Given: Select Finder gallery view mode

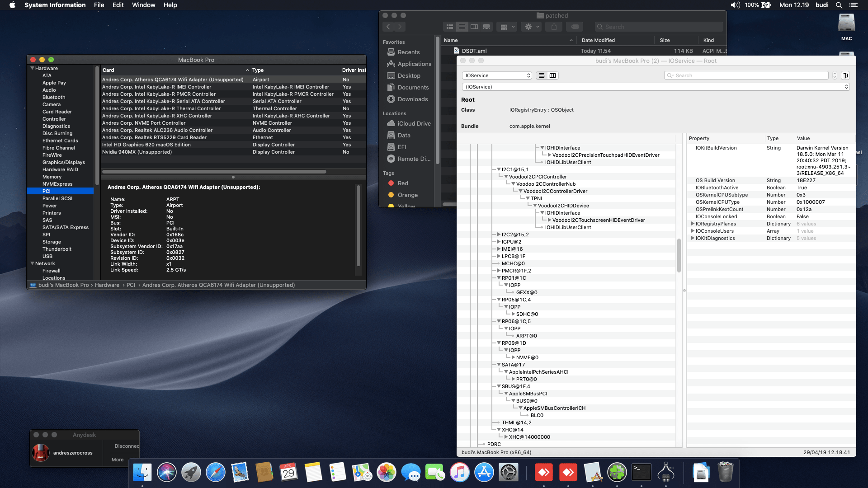Looking at the screenshot, I should (x=486, y=27).
